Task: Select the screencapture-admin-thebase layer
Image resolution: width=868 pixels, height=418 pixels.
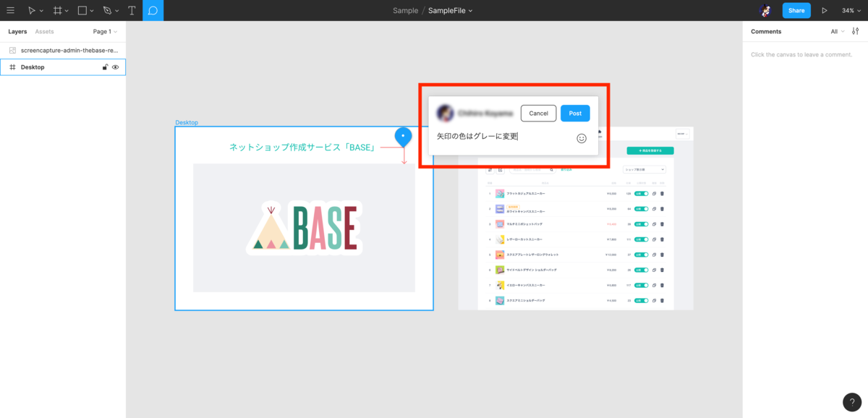Action: pyautogui.click(x=63, y=51)
